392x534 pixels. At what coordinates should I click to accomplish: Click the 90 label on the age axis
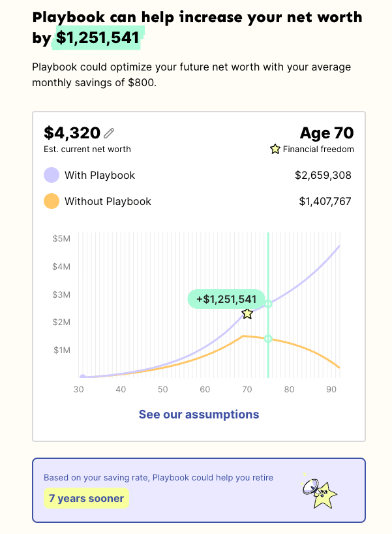[x=331, y=389]
